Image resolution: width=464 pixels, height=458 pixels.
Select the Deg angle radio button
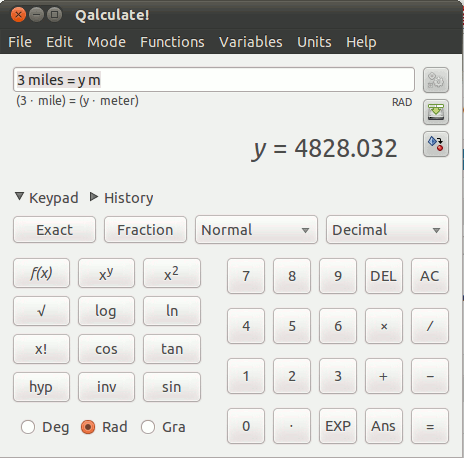click(28, 427)
